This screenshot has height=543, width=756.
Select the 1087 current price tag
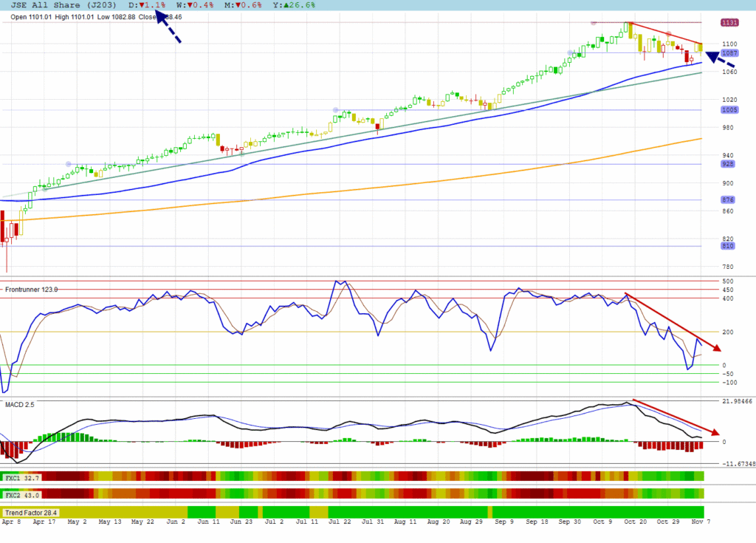[x=729, y=53]
